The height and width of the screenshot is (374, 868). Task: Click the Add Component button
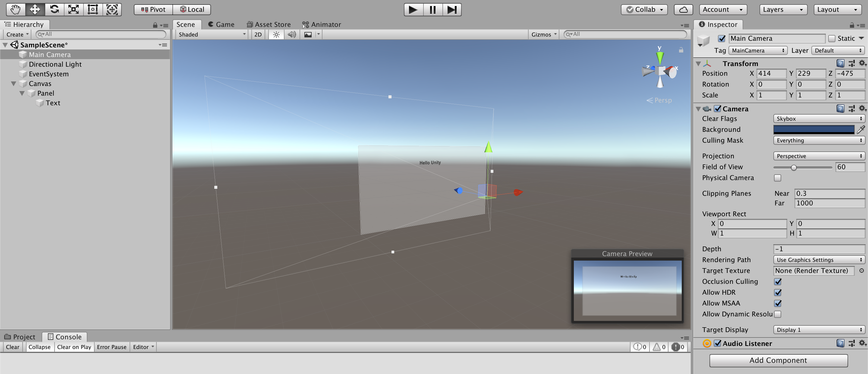pyautogui.click(x=778, y=360)
